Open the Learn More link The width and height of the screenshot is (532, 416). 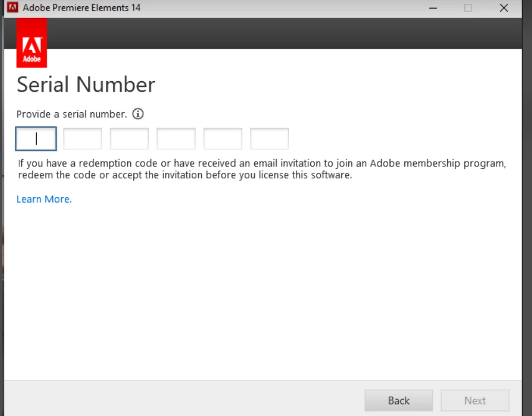coord(44,199)
